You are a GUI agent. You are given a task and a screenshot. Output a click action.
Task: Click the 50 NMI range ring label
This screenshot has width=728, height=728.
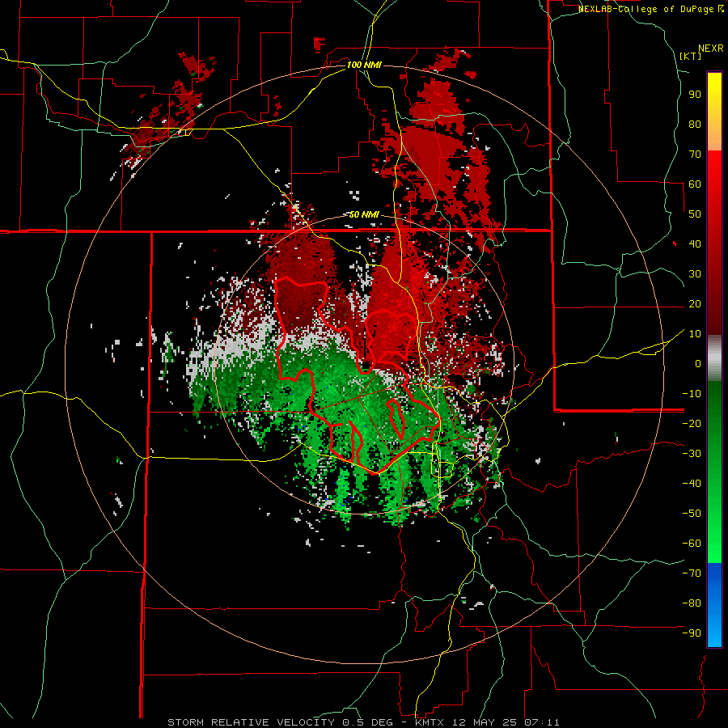364,214
